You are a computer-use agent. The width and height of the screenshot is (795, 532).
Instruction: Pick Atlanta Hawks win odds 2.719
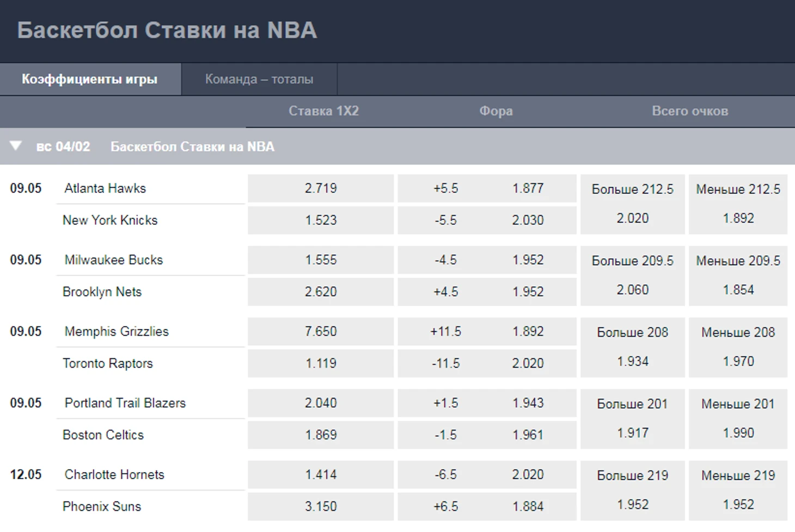[321, 188]
